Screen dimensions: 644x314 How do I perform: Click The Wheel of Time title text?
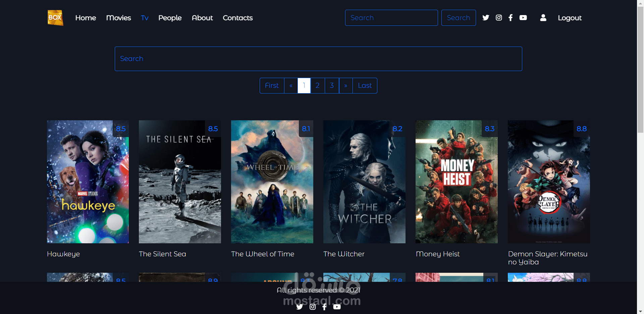pyautogui.click(x=263, y=254)
